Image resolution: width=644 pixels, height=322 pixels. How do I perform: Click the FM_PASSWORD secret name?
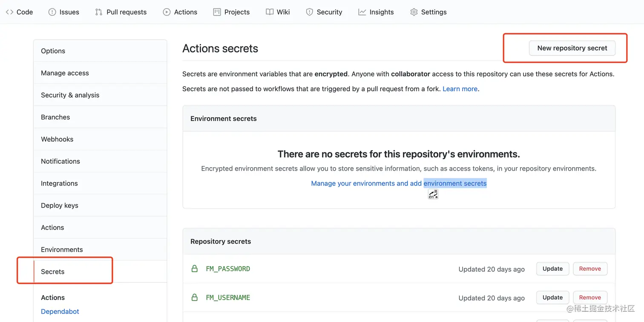[228, 269]
